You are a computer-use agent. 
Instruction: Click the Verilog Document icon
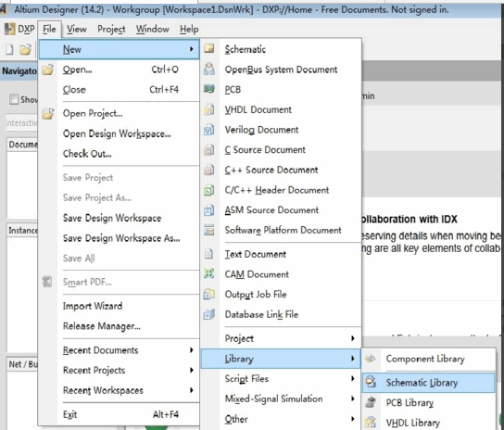pos(209,130)
